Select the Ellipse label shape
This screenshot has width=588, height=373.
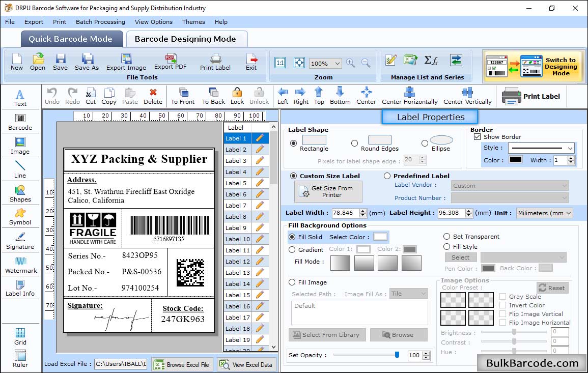[425, 143]
